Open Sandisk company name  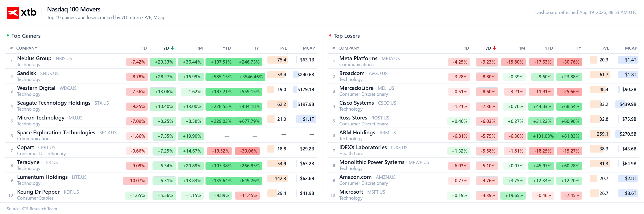[26, 73]
